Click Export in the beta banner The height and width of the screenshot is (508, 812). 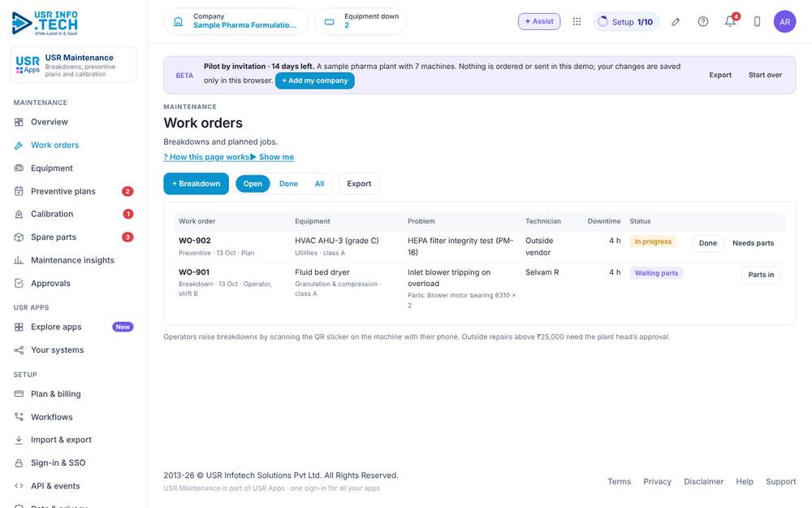click(720, 75)
